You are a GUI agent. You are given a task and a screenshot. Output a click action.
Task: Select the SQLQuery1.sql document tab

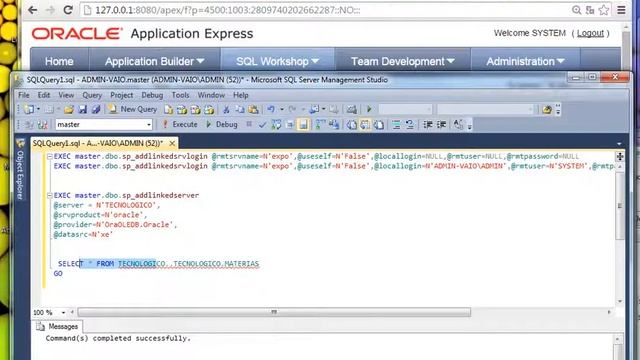tap(98, 143)
